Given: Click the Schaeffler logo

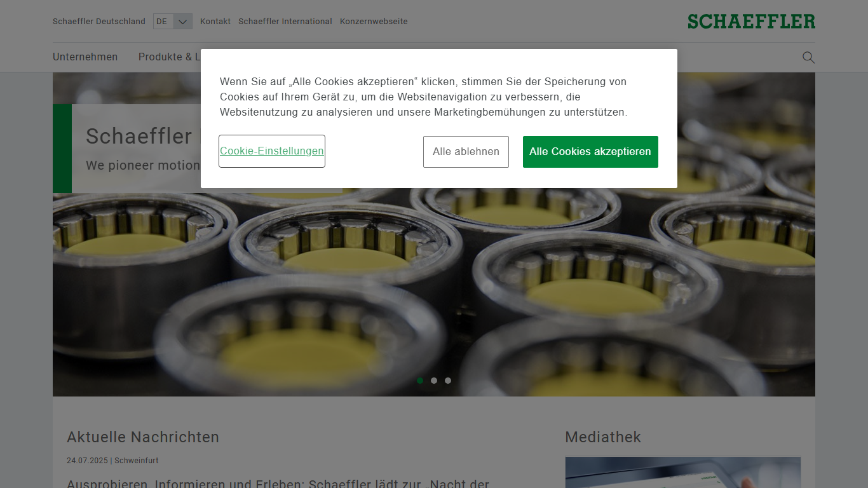Looking at the screenshot, I should (x=751, y=22).
